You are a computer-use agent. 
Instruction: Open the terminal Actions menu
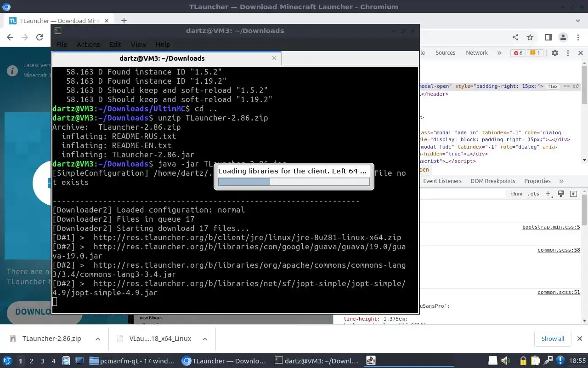coord(88,45)
